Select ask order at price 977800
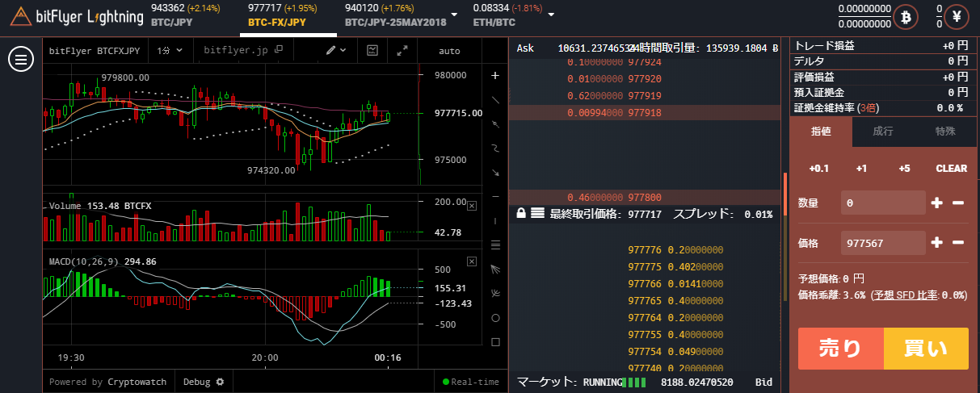 645,197
